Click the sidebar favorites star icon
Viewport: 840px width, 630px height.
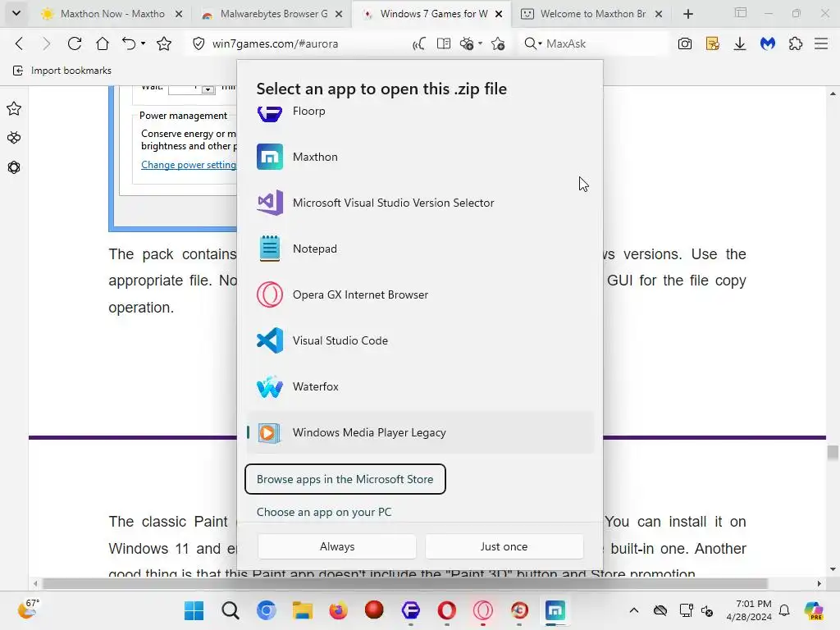14,109
